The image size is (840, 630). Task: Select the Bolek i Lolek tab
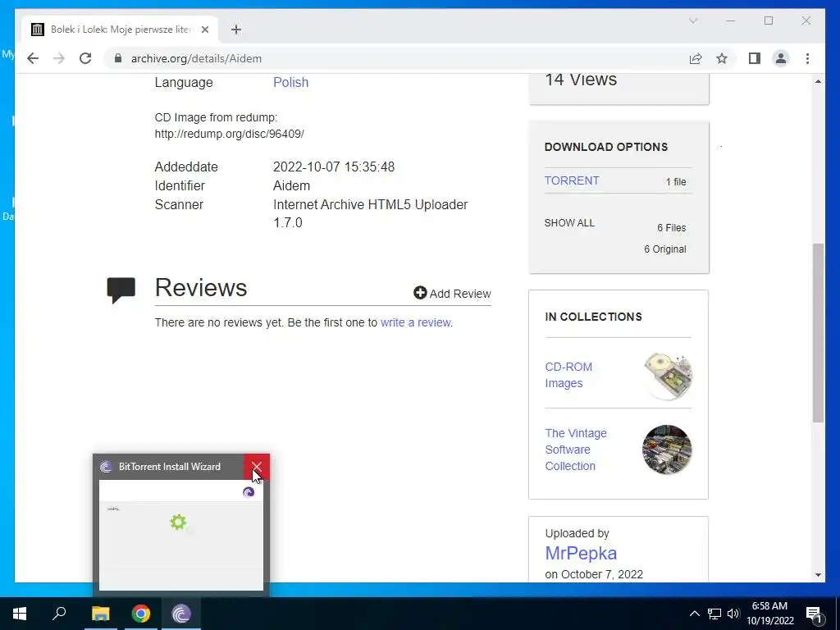(120, 30)
